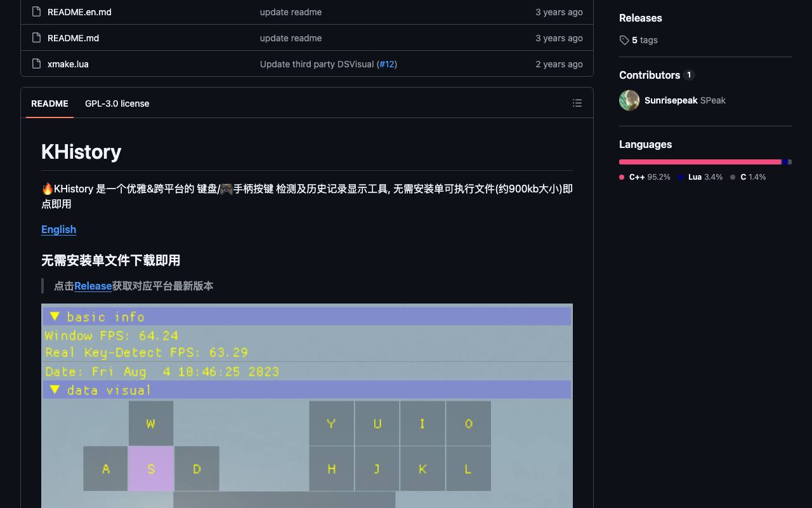812x508 pixels.
Task: Click the xmake.lua file icon
Action: pos(36,64)
